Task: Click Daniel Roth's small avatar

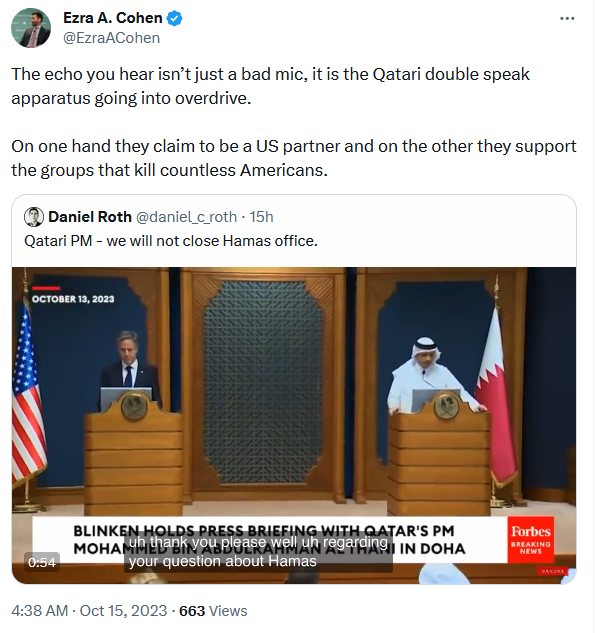Action: [34, 217]
